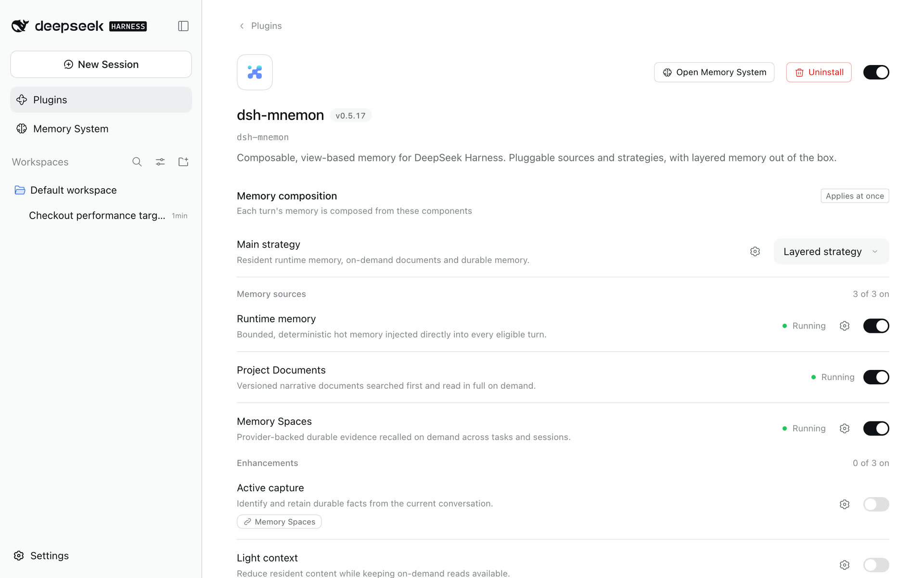
Task: Click the Default workspace folder icon
Action: pos(20,190)
